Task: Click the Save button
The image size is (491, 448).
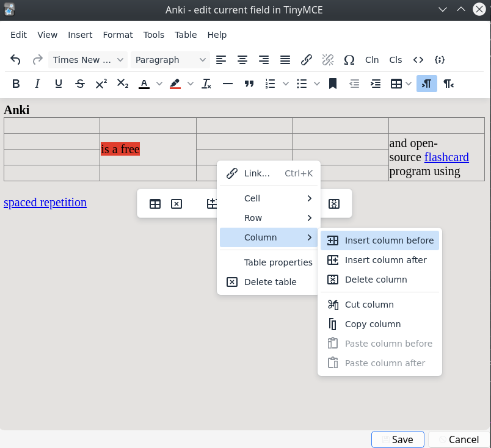Action: click(x=398, y=439)
